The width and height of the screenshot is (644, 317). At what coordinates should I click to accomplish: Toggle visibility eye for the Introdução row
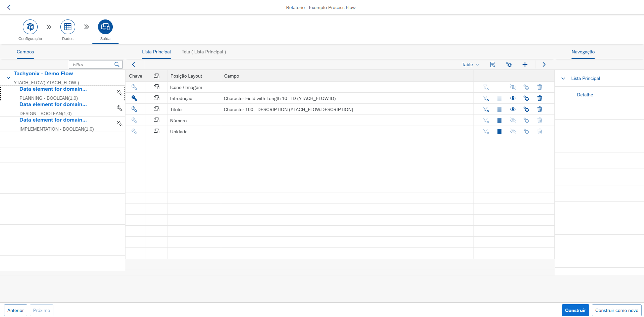[x=513, y=98]
